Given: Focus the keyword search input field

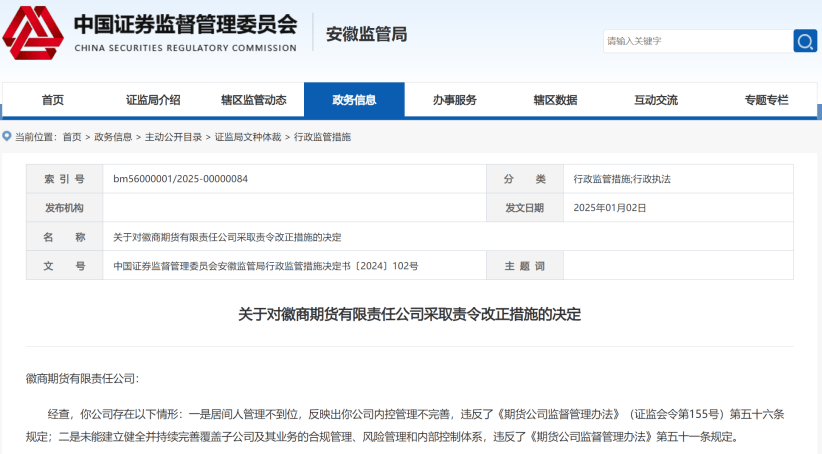Looking at the screenshot, I should tap(698, 41).
